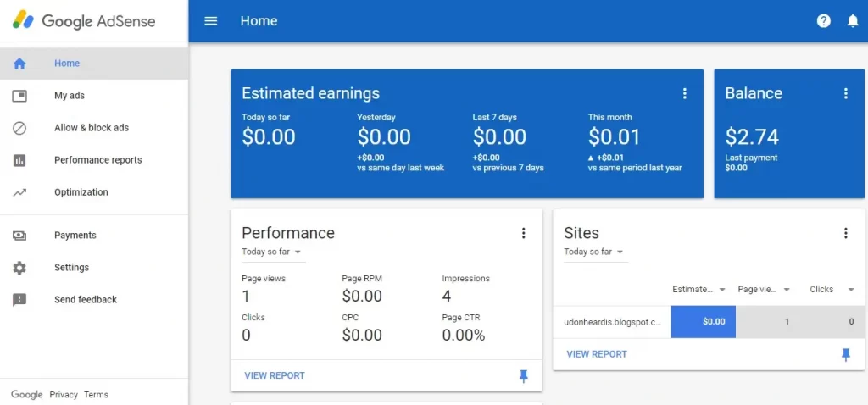Open the Google footer link
The image size is (868, 405).
pos(26,395)
